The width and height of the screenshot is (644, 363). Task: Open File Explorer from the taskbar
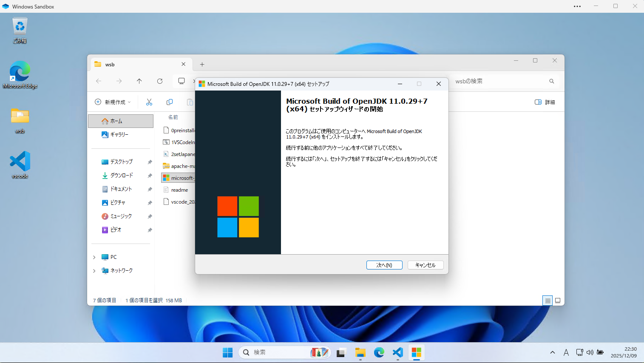(360, 352)
